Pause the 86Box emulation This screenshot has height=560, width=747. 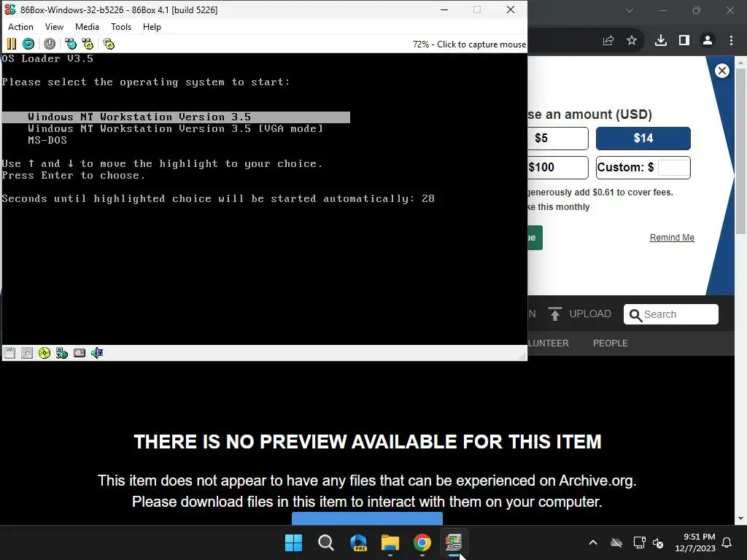(12, 44)
